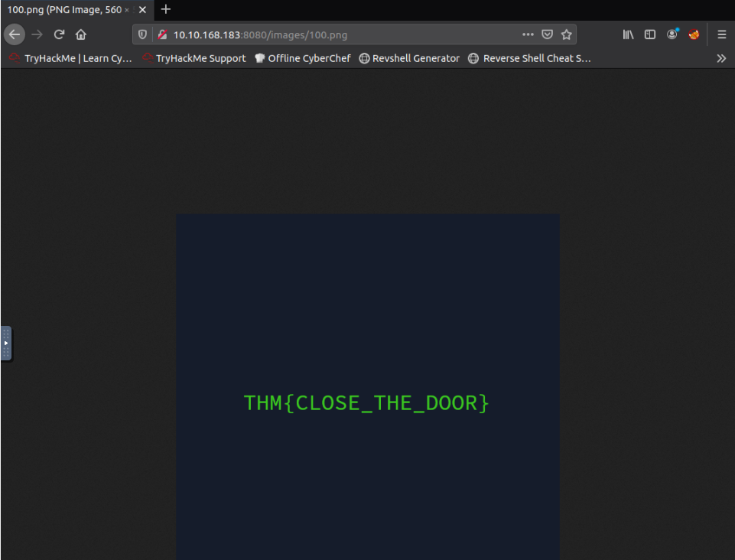
Task: Open page actions three-dots menu
Action: pyautogui.click(x=528, y=34)
